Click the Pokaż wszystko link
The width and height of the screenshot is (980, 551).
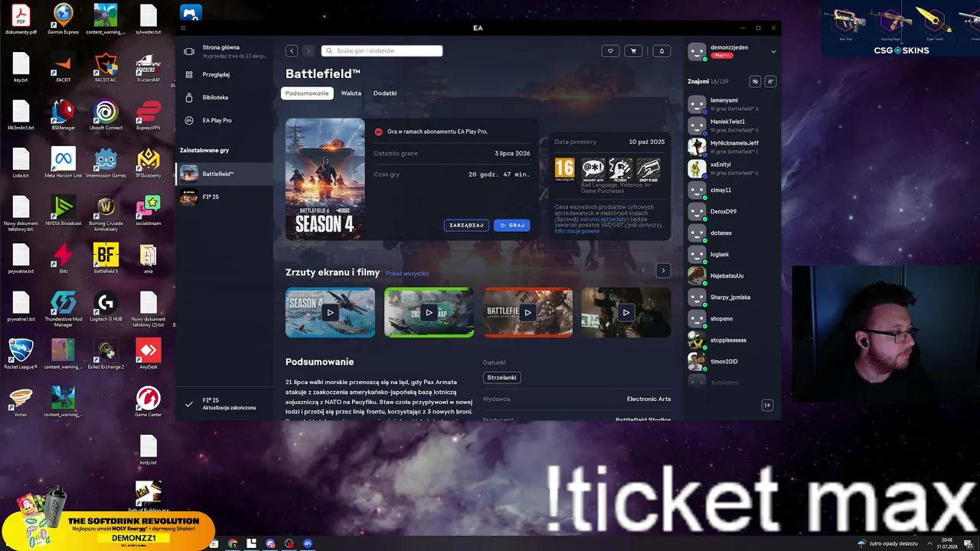click(407, 273)
